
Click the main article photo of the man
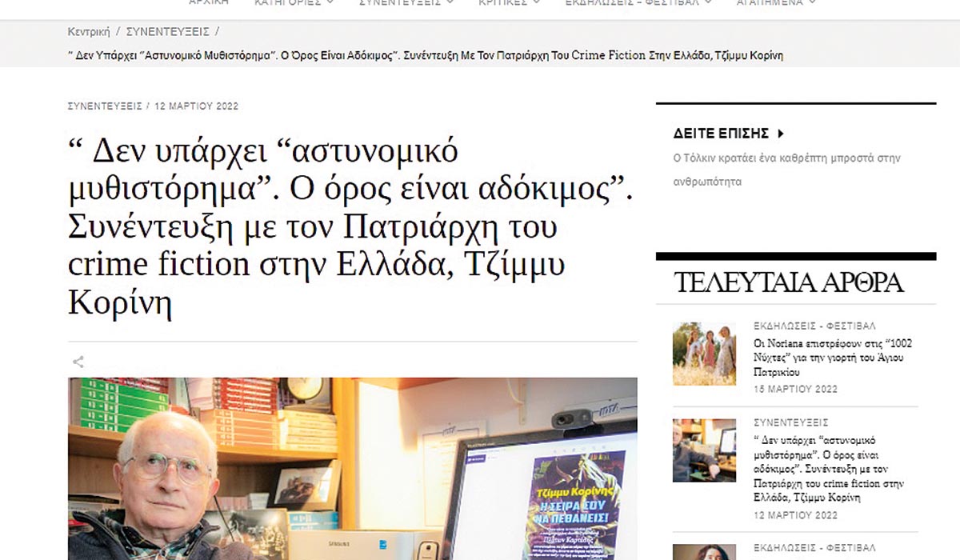tap(352, 469)
